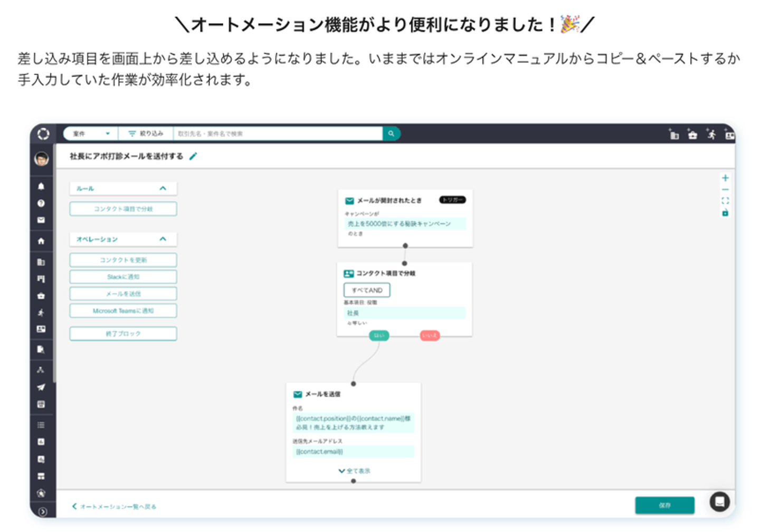The image size is (760, 532).
Task: Click the コンタクト項目で分岐 node title
Action: coord(386,273)
